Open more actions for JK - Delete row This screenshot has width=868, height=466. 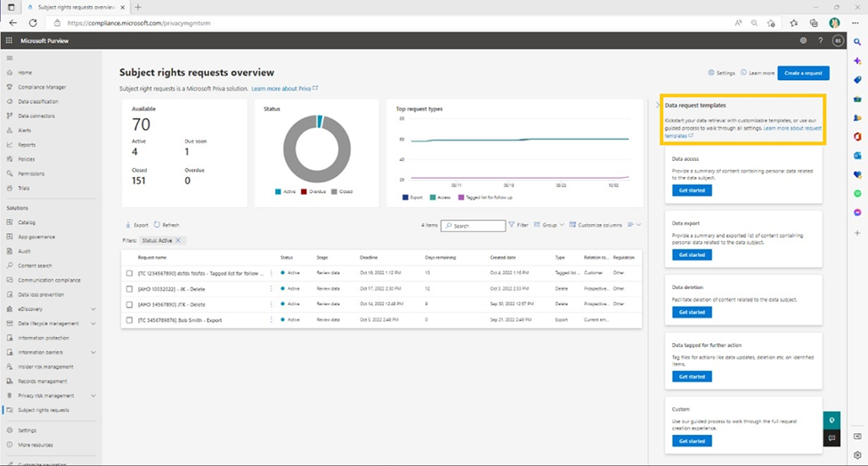click(272, 288)
